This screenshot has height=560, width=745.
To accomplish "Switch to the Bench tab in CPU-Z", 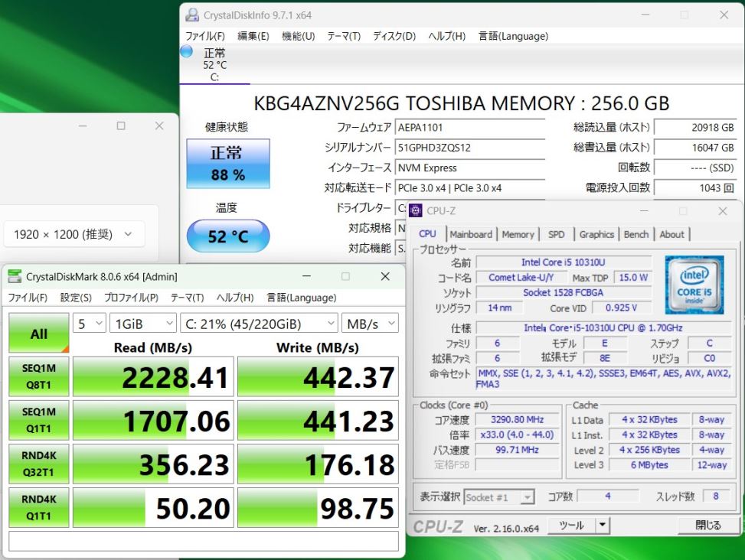I will pyautogui.click(x=636, y=234).
